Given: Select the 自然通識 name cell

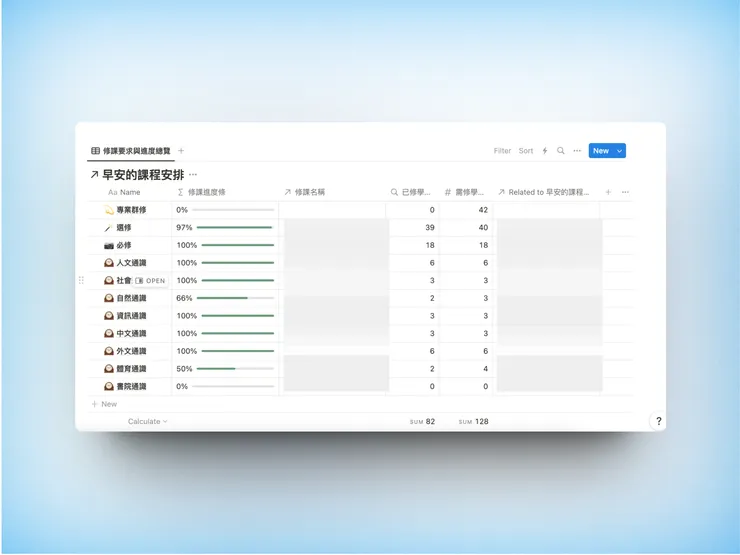Looking at the screenshot, I should coord(130,298).
